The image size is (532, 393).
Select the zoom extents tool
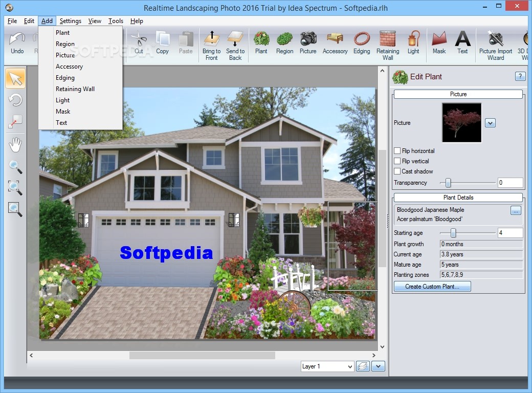tap(15, 209)
